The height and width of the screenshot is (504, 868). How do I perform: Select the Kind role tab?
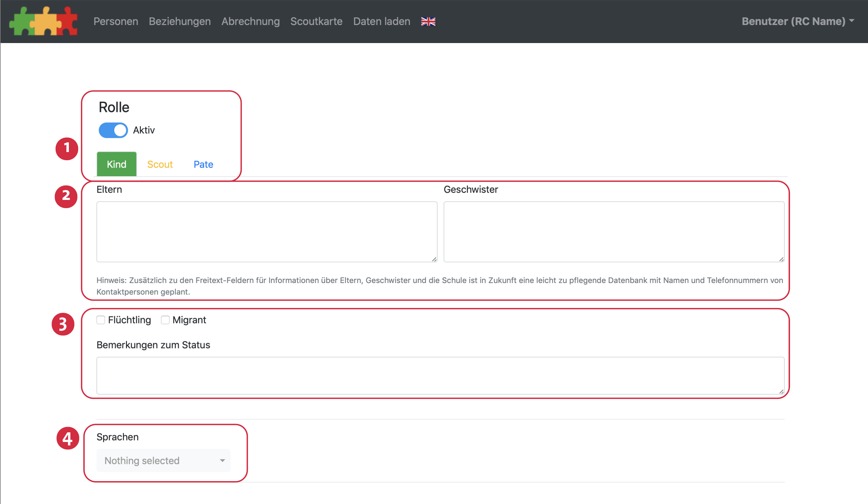(116, 164)
